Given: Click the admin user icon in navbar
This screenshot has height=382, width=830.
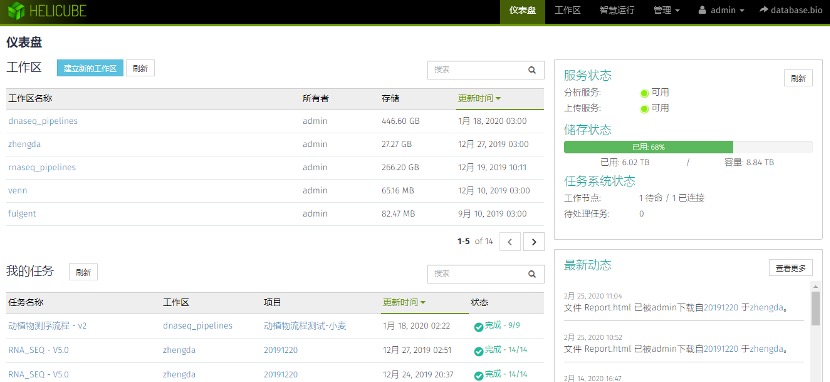Looking at the screenshot, I should pos(702,10).
